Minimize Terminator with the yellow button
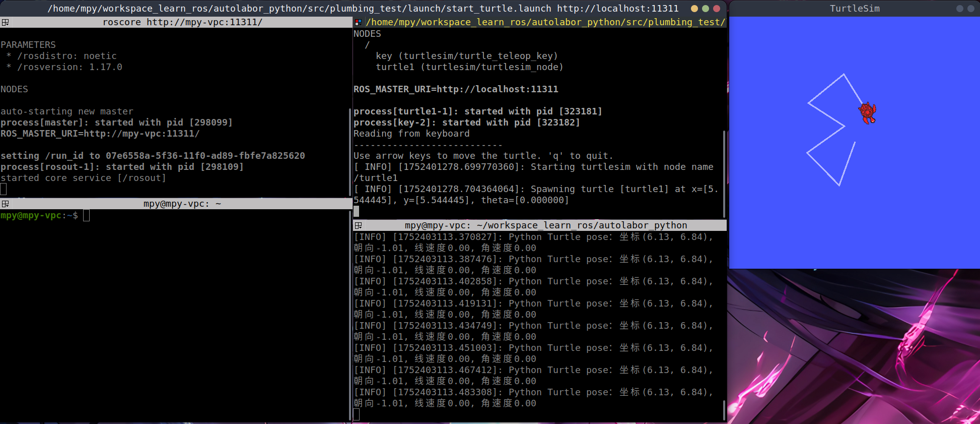This screenshot has height=424, width=980. 694,9
